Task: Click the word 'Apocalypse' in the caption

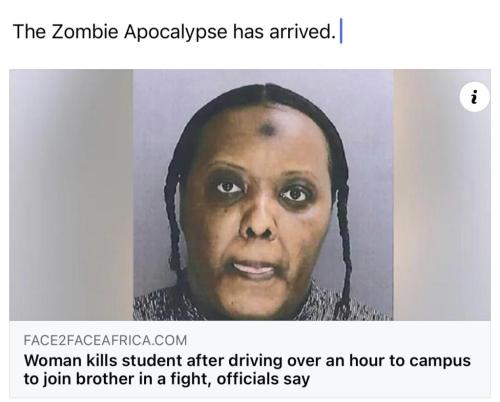Action: click(176, 32)
